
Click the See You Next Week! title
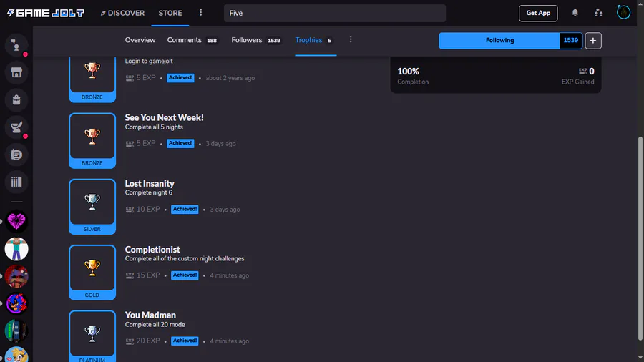(x=165, y=117)
